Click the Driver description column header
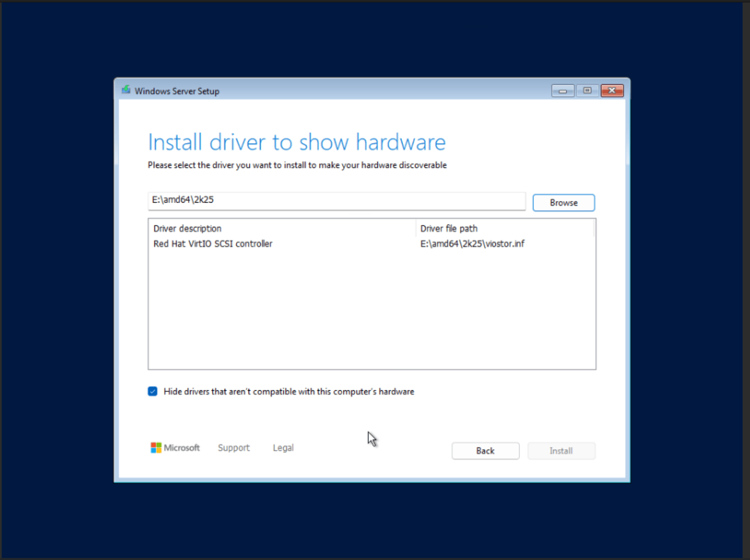 coord(187,228)
